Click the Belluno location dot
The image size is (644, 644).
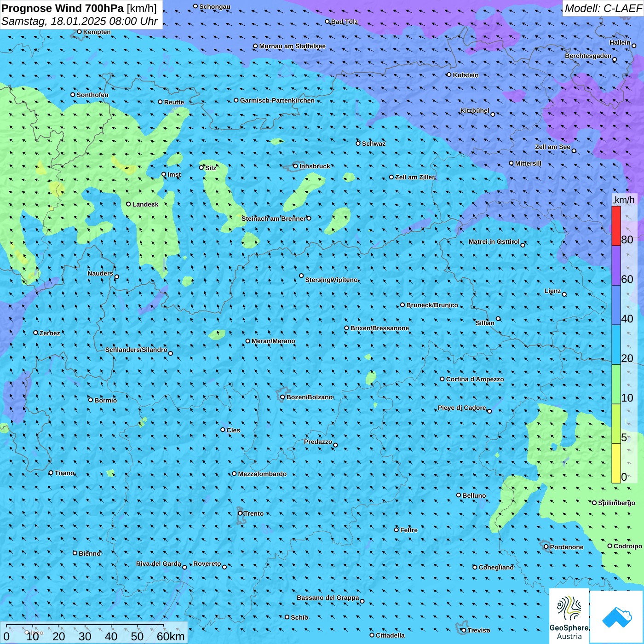pyautogui.click(x=458, y=495)
